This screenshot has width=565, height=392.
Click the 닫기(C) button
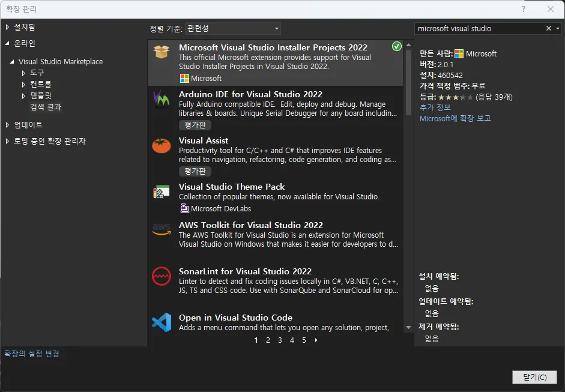[x=535, y=377]
